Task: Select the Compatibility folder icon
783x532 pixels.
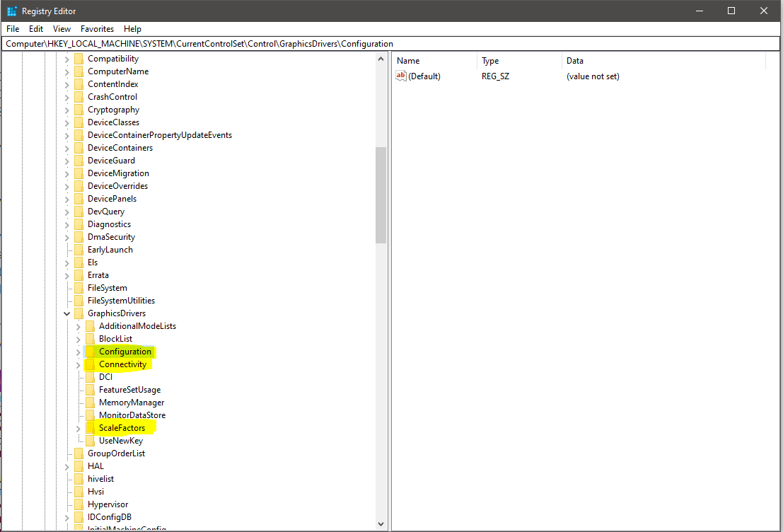Action: (x=79, y=59)
